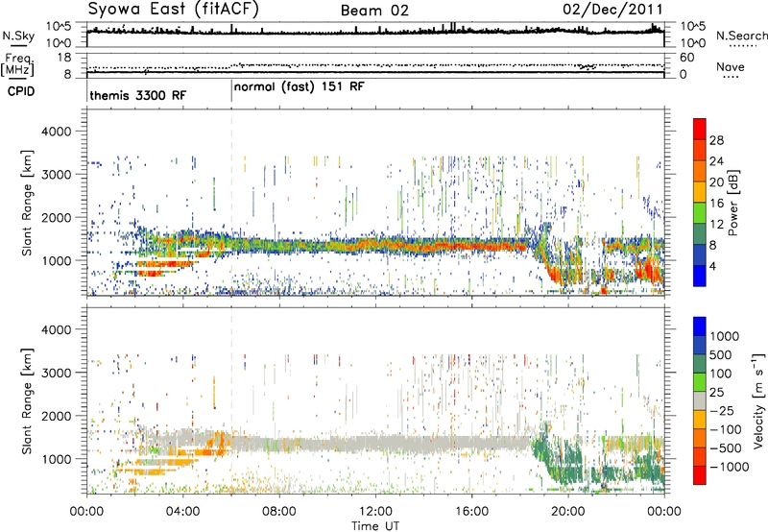768x532 pixels.
Task: Pick the gray segment of the Velocity color bar
Action: [x=700, y=400]
